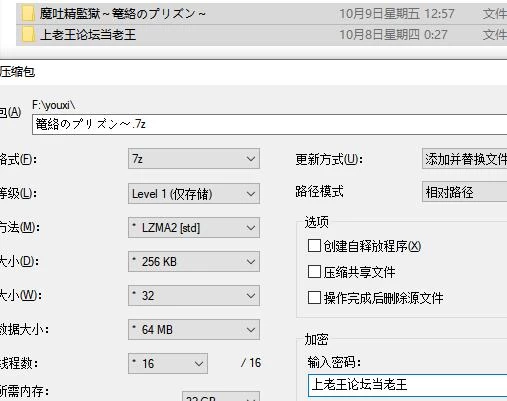Screen dimensions: 507x401
Task: Click archive name field with .7z filename
Action: (269, 124)
